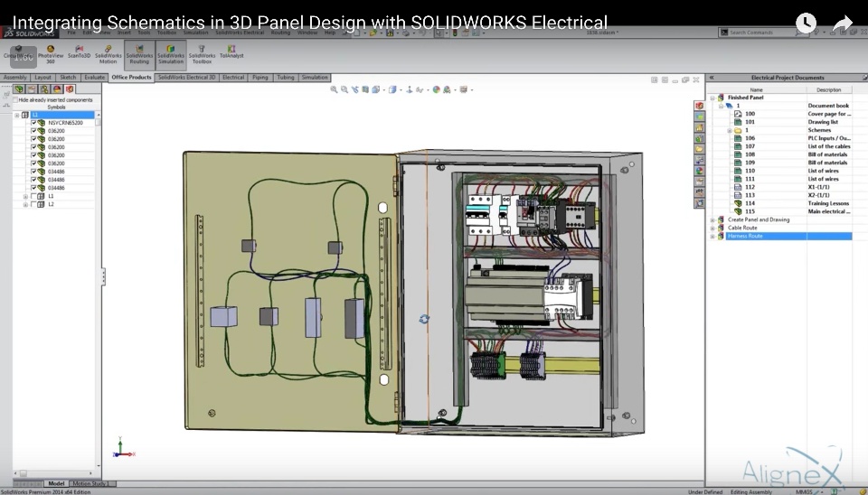Screen dimensions: 868x495
Task: Click the Previous View icon
Action: [x=354, y=89]
